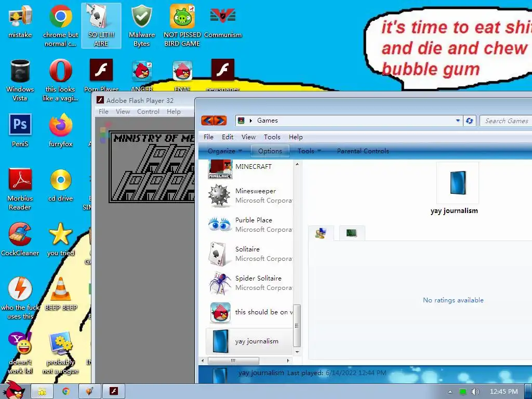Click Parental Controls
Viewport: 532px width, 399px height.
click(x=363, y=151)
